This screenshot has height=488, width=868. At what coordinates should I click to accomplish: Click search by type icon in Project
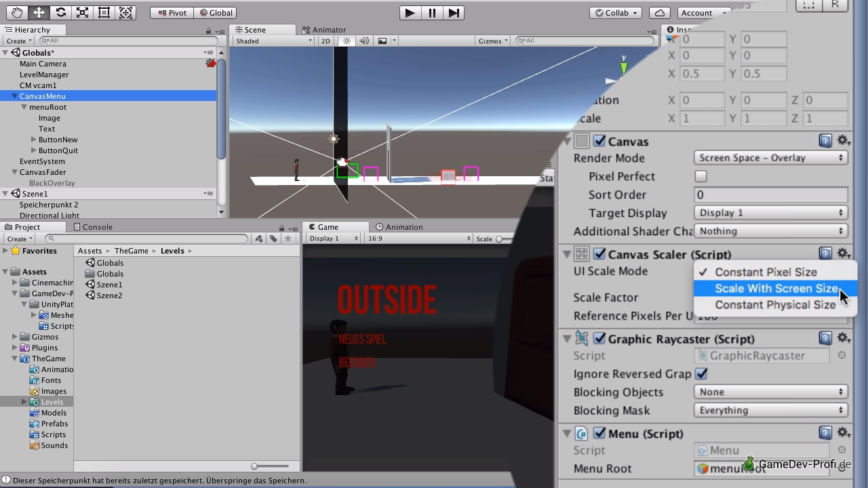point(258,239)
